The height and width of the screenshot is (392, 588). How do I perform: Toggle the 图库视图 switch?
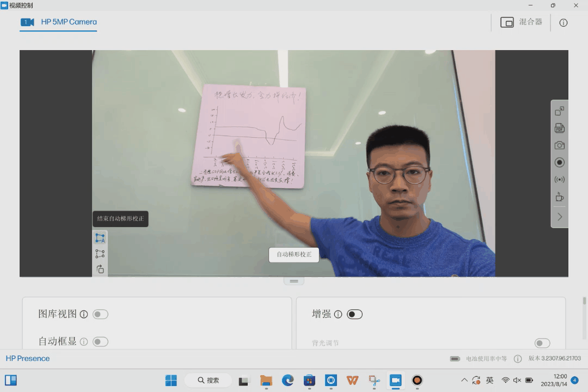coord(100,314)
